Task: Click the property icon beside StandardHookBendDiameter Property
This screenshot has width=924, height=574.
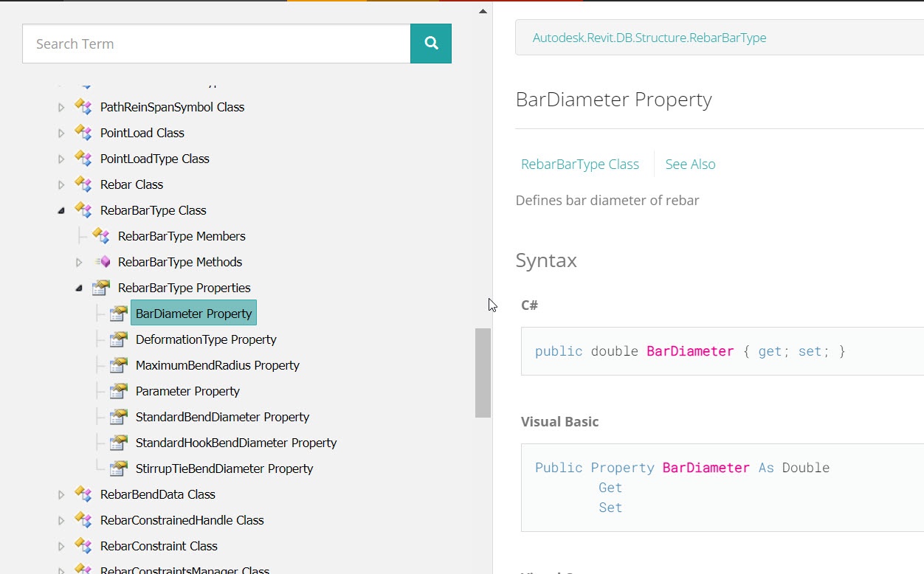Action: [119, 443]
